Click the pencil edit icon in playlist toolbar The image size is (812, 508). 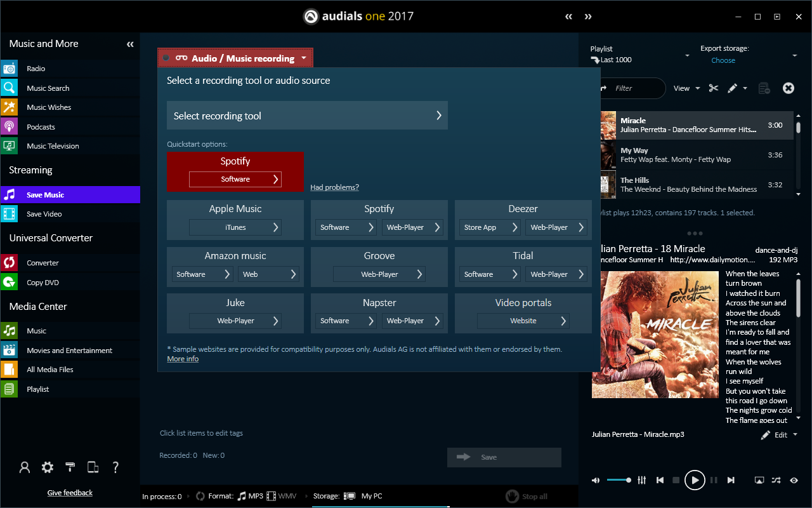pos(732,88)
